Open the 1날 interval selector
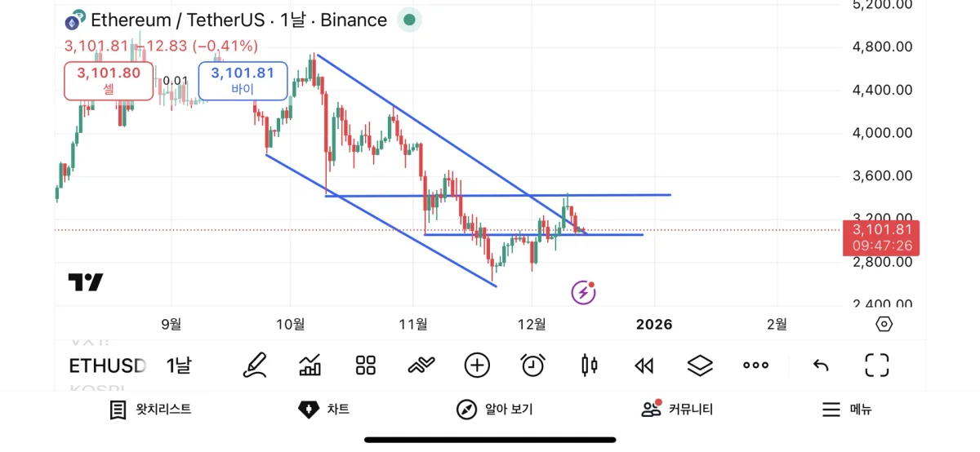This screenshot has width=980, height=452. (x=178, y=366)
